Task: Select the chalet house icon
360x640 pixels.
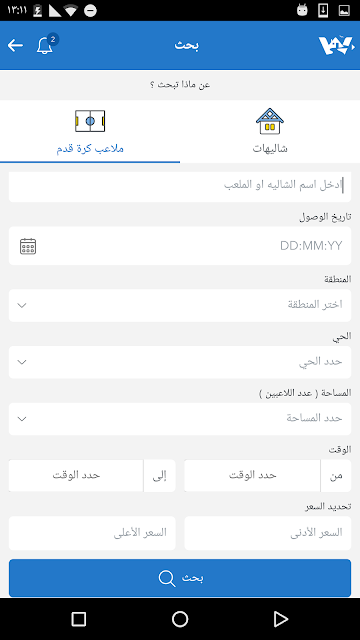Action: (270, 121)
